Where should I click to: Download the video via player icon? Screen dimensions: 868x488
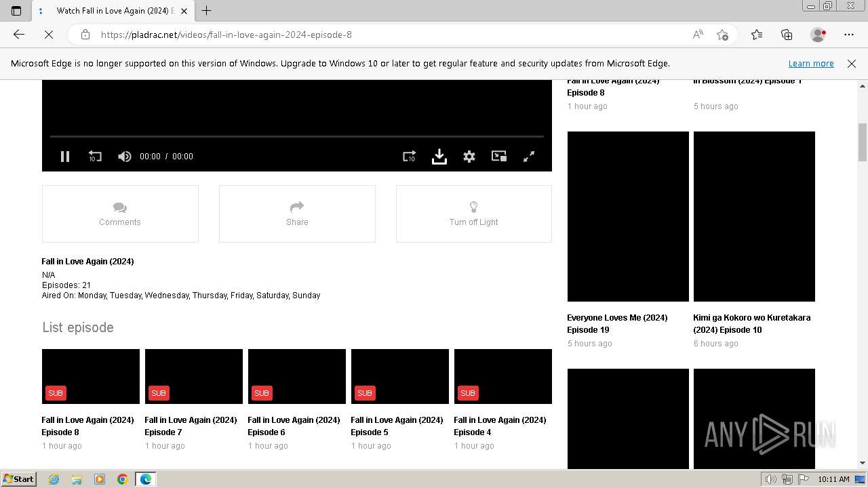pos(439,157)
